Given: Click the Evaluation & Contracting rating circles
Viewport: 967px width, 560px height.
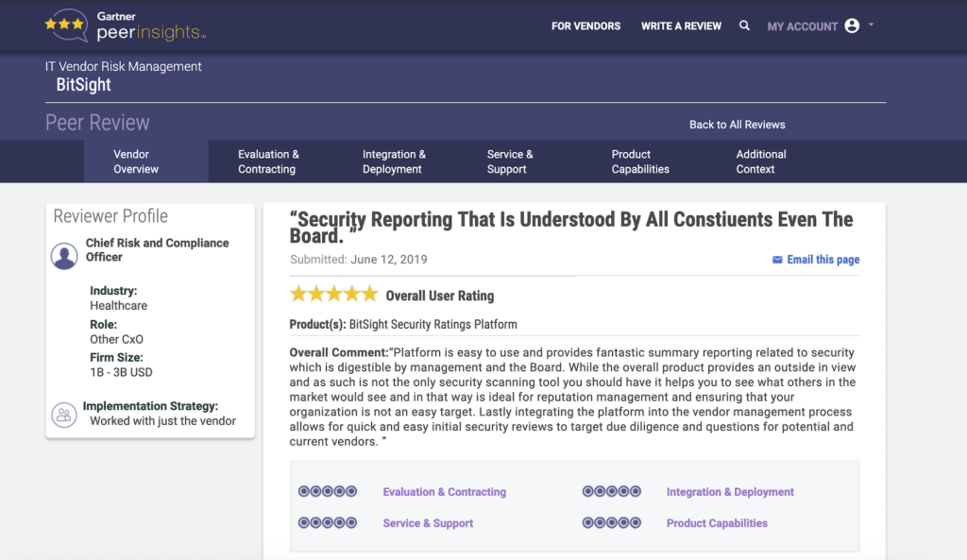Looking at the screenshot, I should [x=328, y=492].
